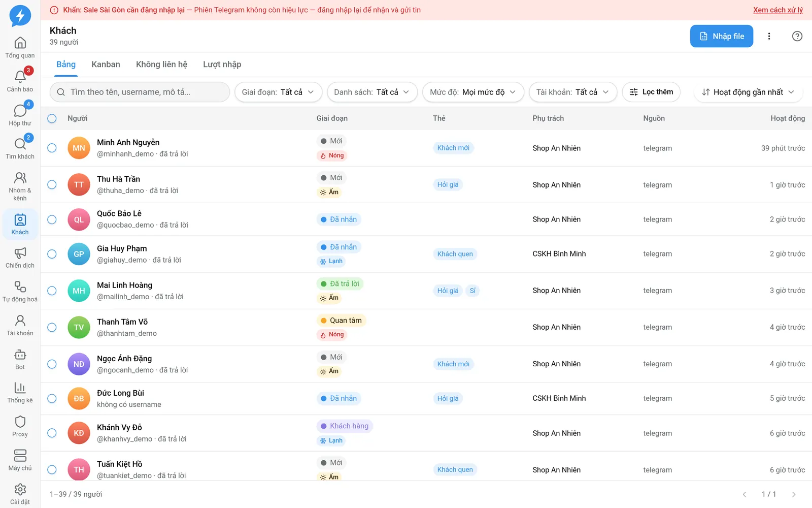Image resolution: width=812 pixels, height=508 pixels.
Task: Focus the search by name input field
Action: (x=140, y=92)
